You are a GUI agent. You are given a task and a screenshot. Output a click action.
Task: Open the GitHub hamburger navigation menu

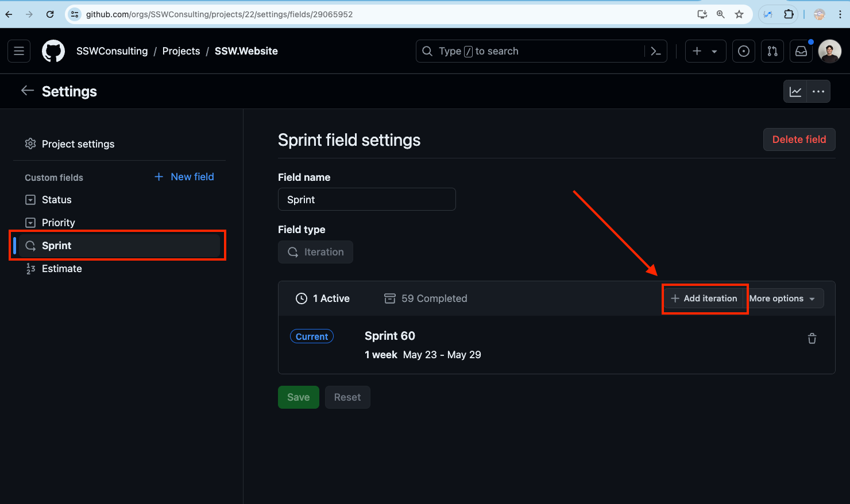19,51
